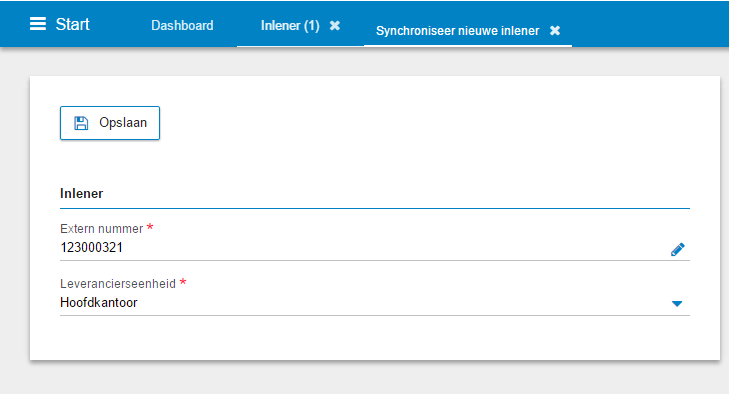Click the Opslaan button text
Screen dimensions: 729x394
123,123
